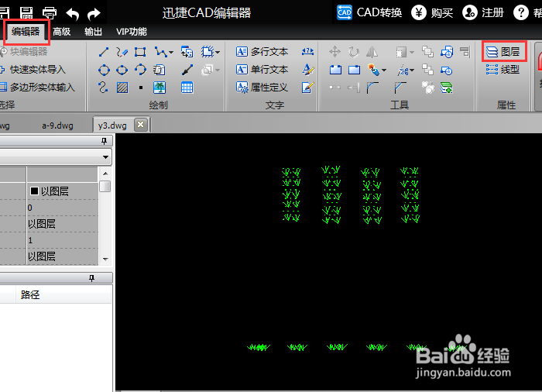Select the Chamfer corner tool
This screenshot has height=392, width=542.
point(400,88)
